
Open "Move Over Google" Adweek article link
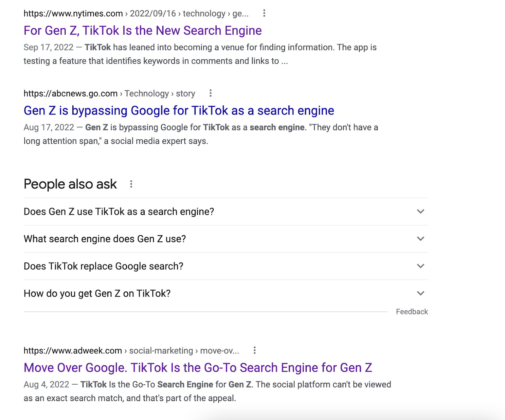(x=198, y=368)
